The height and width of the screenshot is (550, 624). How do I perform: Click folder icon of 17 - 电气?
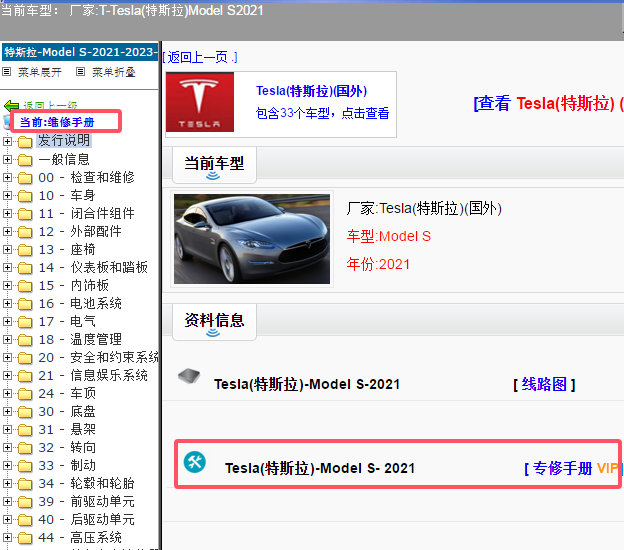pyautogui.click(x=25, y=322)
